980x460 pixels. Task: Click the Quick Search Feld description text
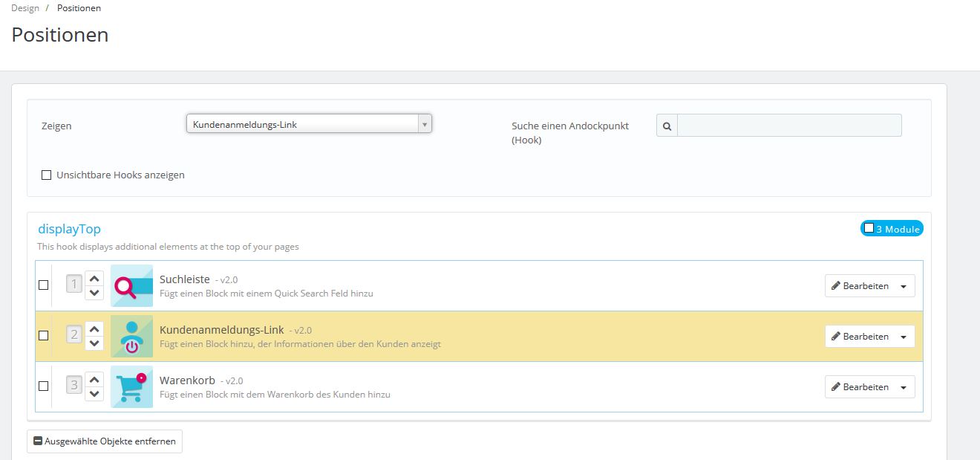pyautogui.click(x=267, y=294)
